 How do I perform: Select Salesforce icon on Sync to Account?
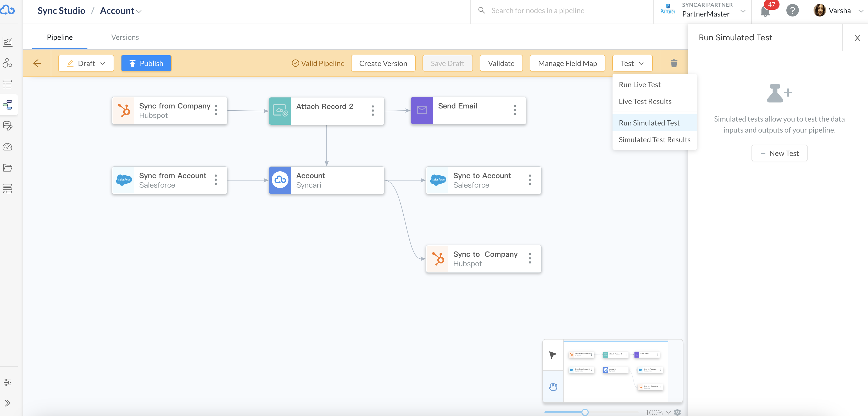(437, 180)
